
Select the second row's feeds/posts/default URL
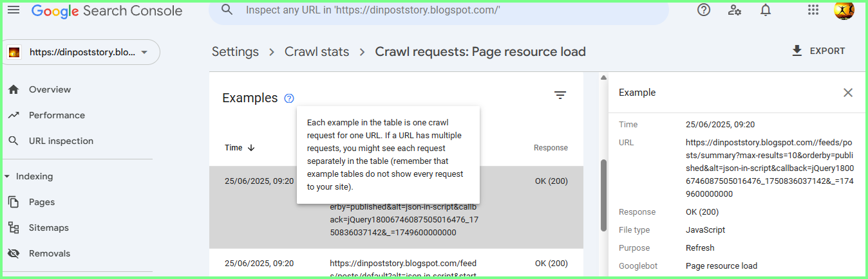tap(402, 269)
